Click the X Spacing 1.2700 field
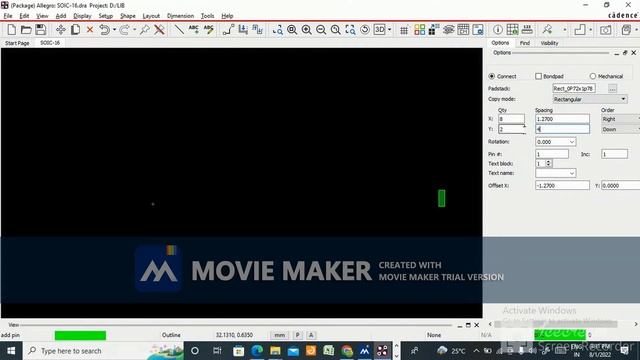 click(562, 119)
